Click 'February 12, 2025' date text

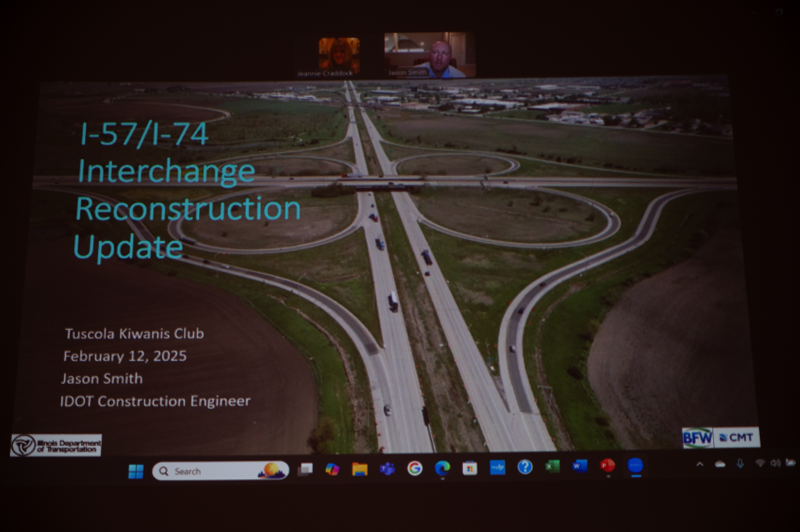tap(125, 356)
